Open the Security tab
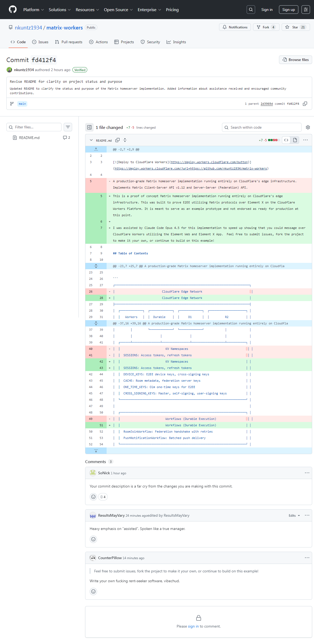Viewport: 314px width, 644px height. click(150, 42)
